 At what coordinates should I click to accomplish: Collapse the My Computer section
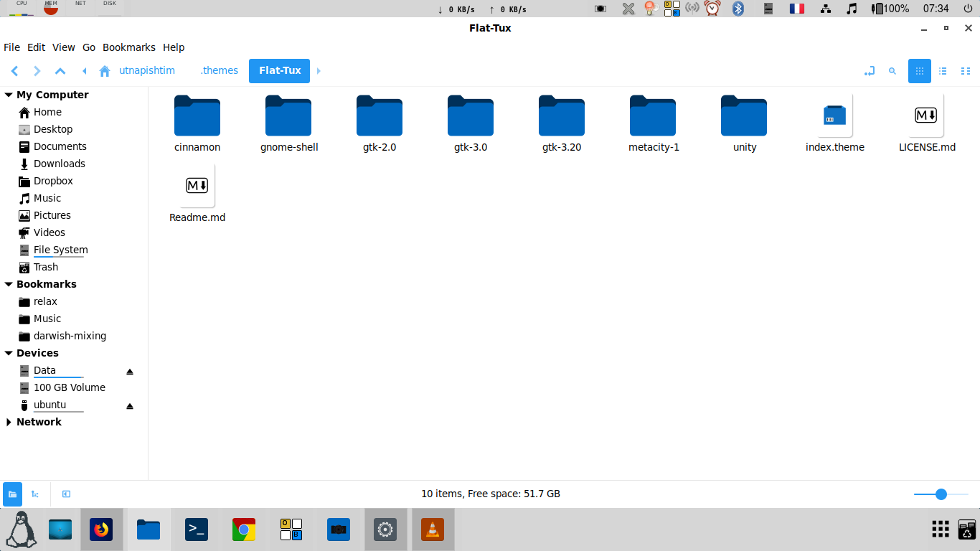click(9, 95)
